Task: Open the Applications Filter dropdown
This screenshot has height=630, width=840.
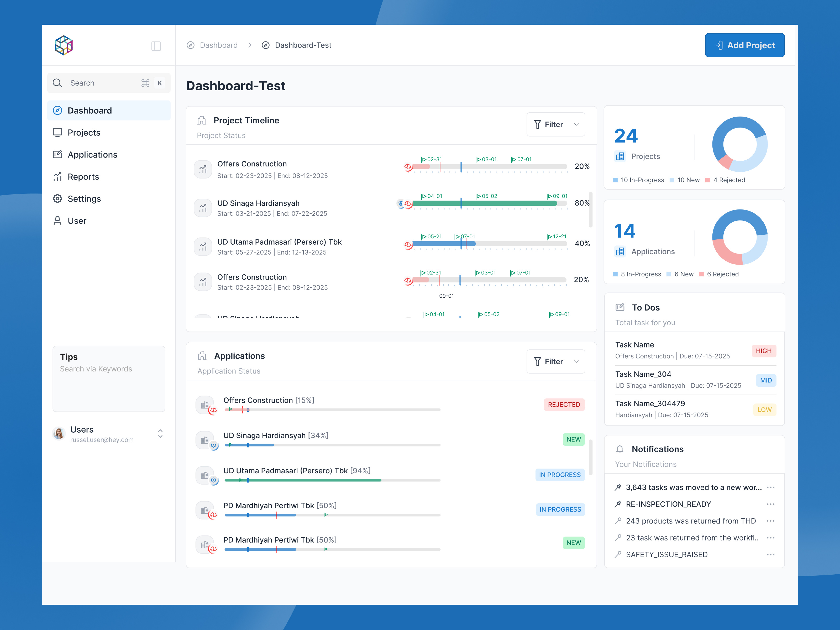Action: click(555, 361)
